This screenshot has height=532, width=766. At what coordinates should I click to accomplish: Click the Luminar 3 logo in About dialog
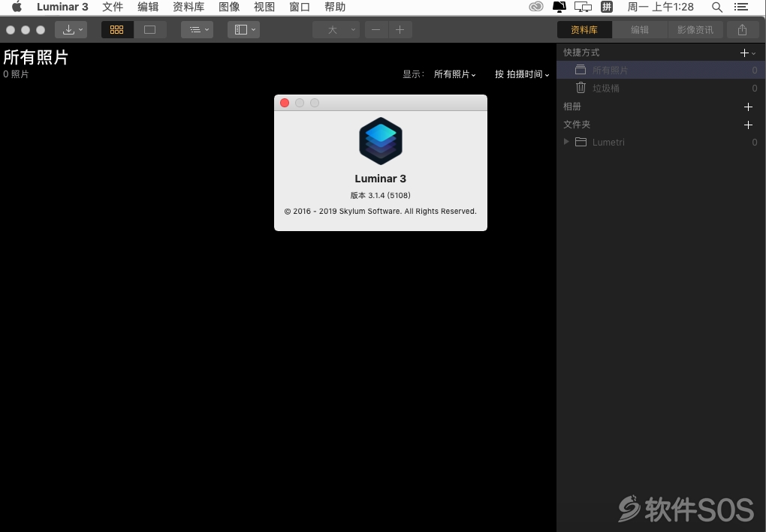tap(381, 141)
